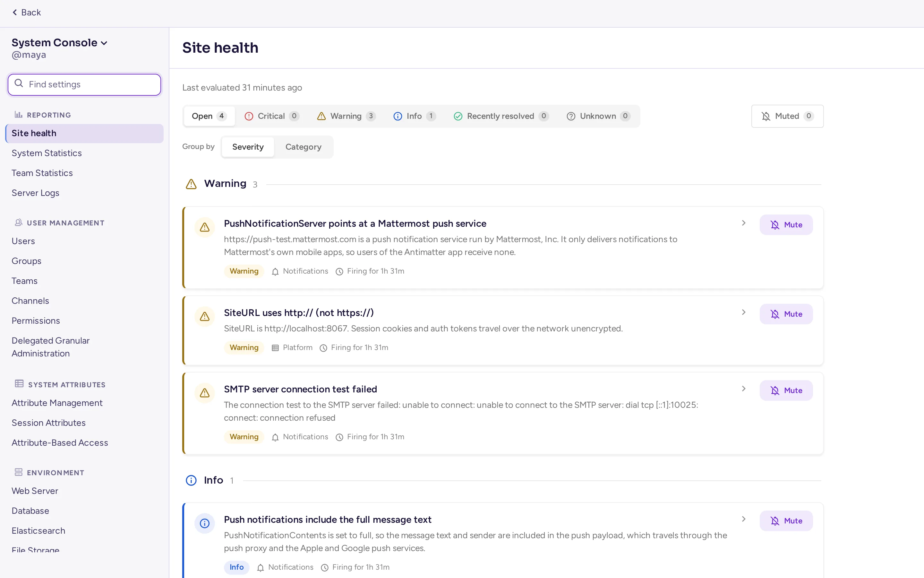The height and width of the screenshot is (578, 924).
Task: Mute the Push notifications full message alert
Action: point(786,521)
